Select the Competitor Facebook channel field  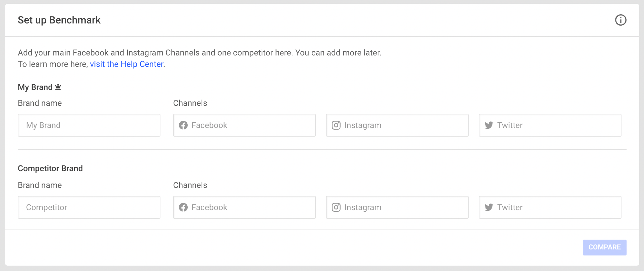point(244,207)
